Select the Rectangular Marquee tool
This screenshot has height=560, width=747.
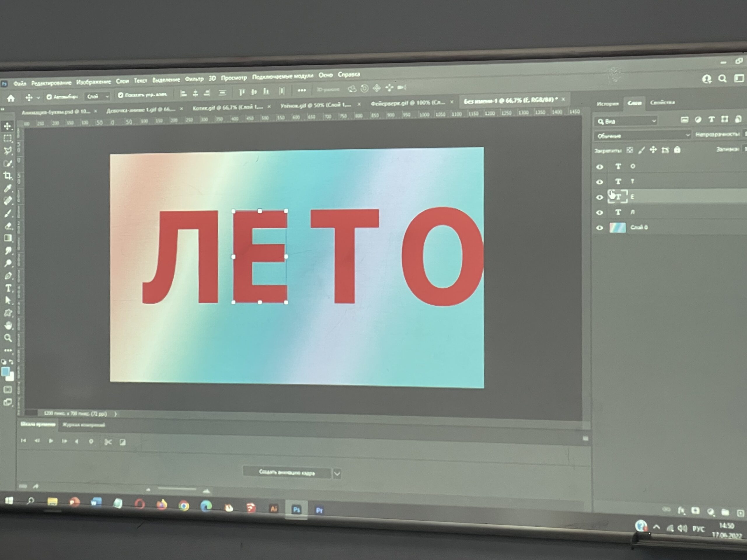tap(7, 139)
